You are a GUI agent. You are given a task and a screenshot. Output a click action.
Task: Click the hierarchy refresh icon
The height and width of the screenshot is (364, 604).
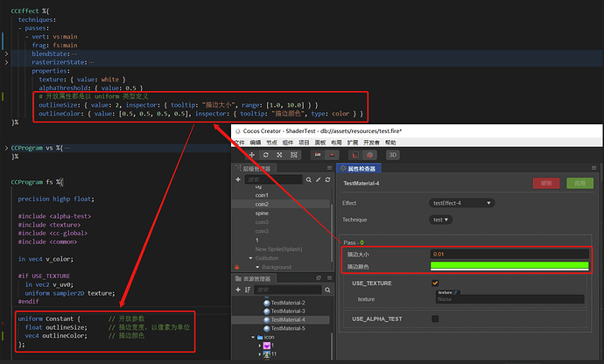tap(327, 179)
